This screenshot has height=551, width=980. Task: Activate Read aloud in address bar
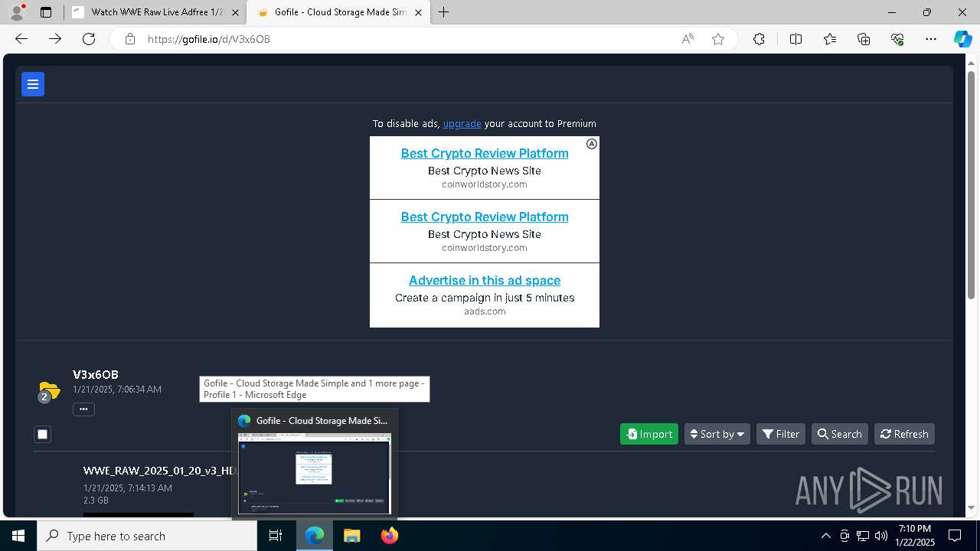688,39
